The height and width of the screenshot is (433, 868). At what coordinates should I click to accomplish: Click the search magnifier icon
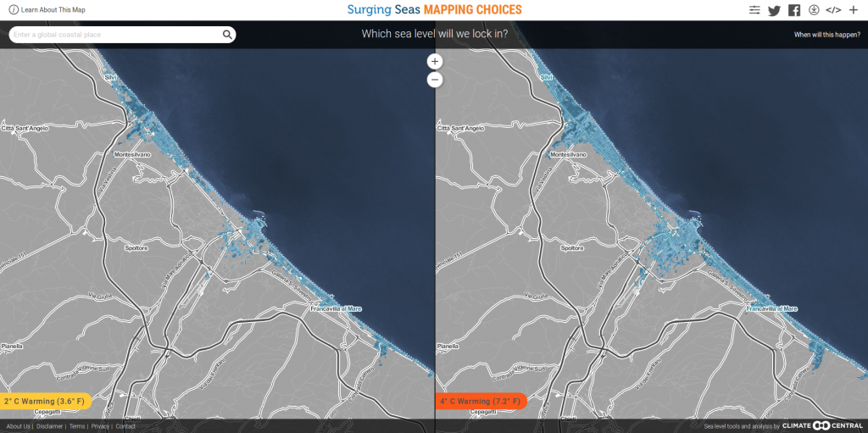(x=227, y=35)
